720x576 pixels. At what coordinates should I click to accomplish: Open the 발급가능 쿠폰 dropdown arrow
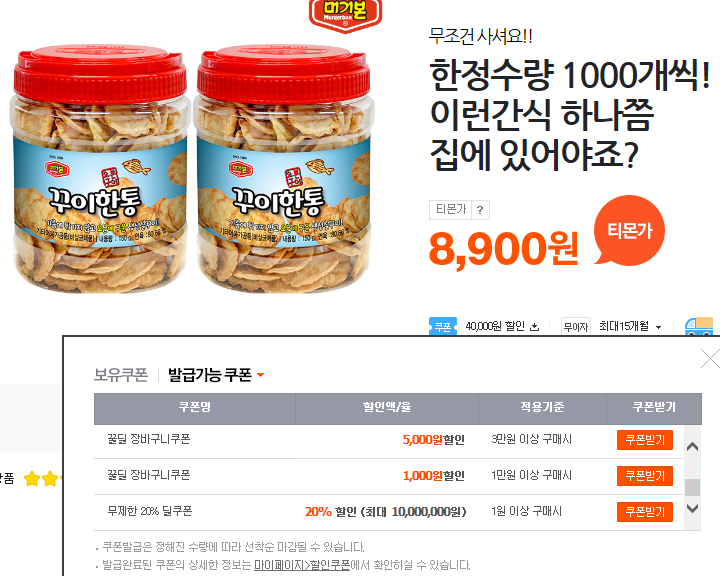[x=260, y=375]
